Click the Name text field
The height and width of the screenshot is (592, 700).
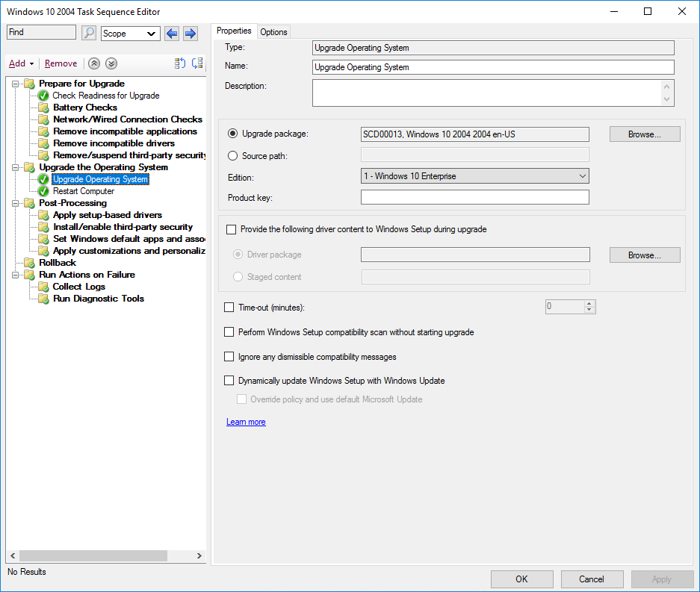(x=493, y=67)
